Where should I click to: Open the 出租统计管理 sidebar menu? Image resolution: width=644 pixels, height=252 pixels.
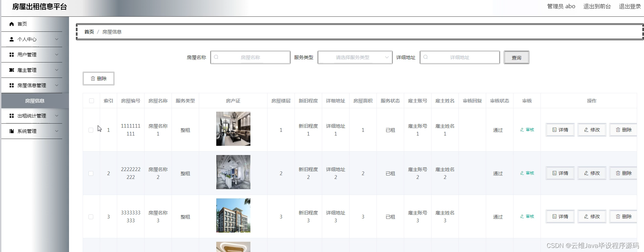click(x=32, y=116)
